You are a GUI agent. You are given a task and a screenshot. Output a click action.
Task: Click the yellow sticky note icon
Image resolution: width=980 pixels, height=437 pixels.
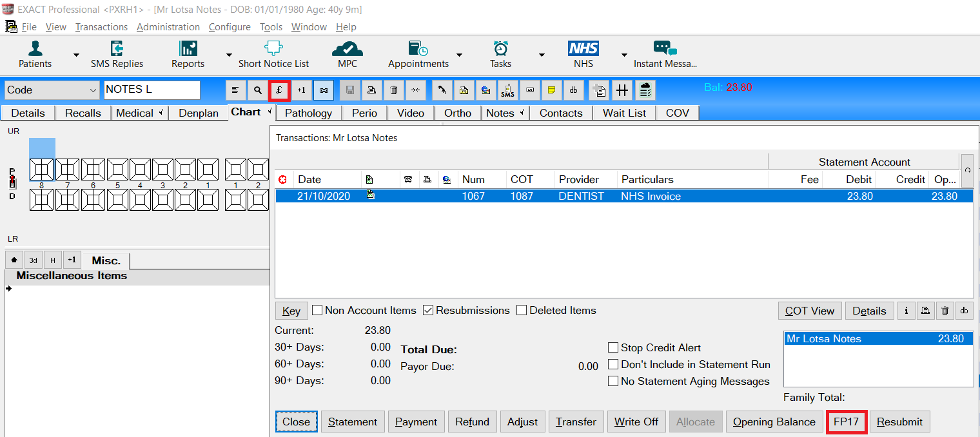(x=551, y=91)
